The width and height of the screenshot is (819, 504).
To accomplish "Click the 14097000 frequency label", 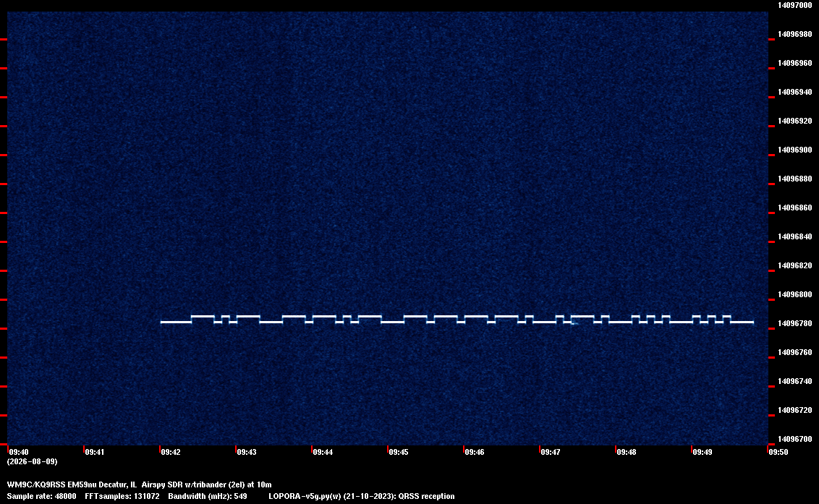I will [x=795, y=5].
